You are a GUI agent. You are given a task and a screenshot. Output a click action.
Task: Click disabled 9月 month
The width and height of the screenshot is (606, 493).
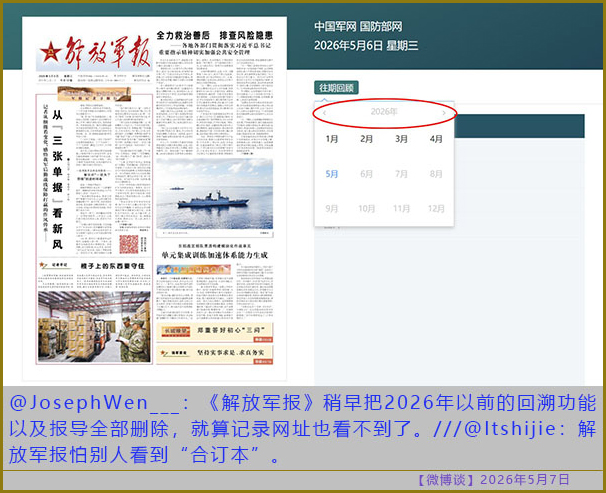pyautogui.click(x=332, y=209)
